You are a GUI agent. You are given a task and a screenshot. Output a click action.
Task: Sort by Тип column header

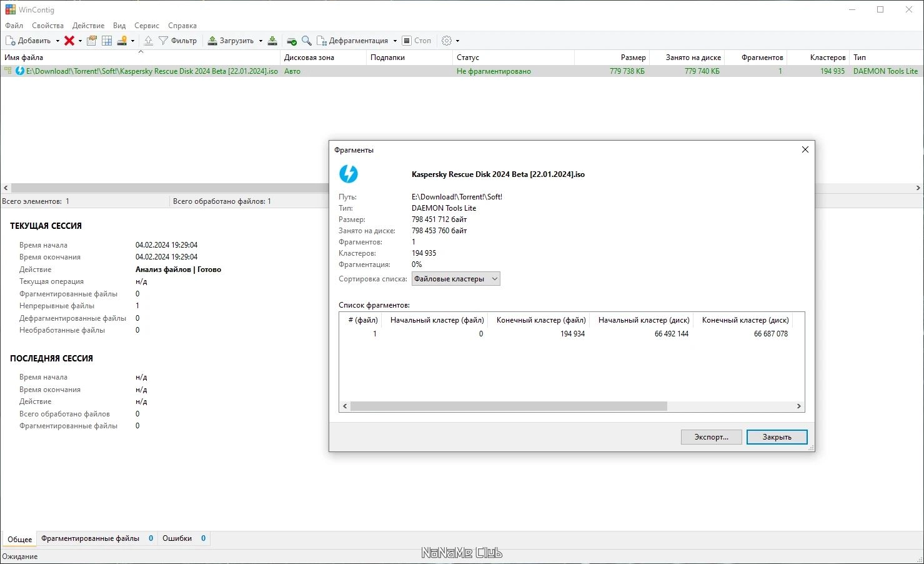pos(887,58)
